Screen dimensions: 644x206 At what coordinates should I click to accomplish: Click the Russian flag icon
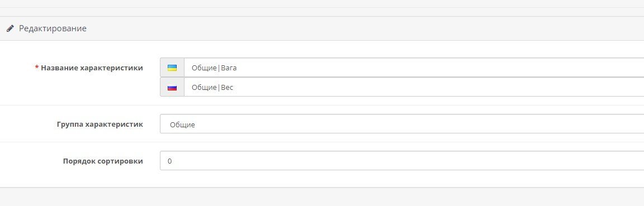[172, 88]
